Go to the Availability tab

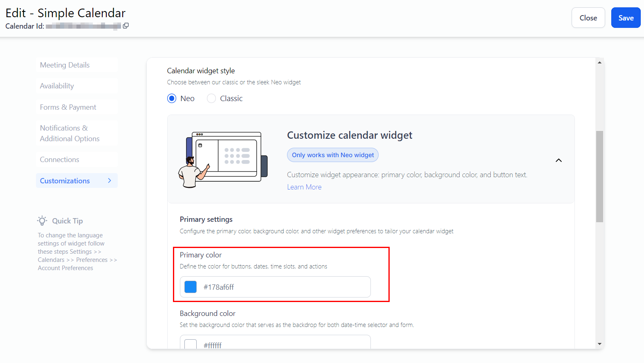(57, 86)
